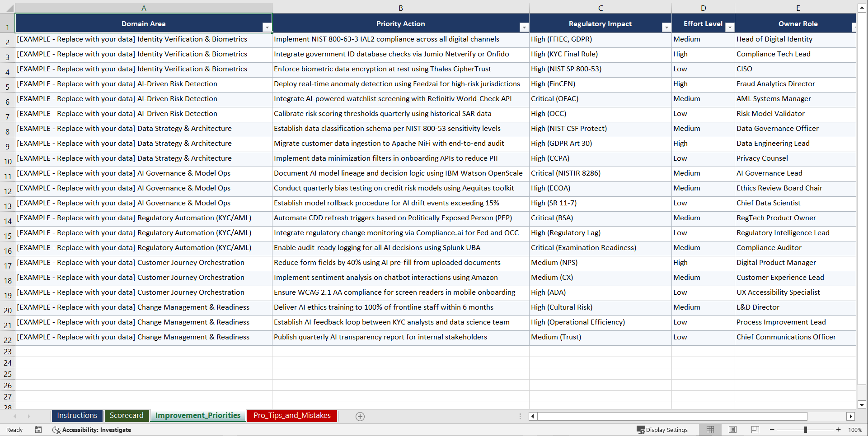Click the left sheet-tab scroll arrow
Viewport: 868px width, 436px height.
(x=15, y=417)
